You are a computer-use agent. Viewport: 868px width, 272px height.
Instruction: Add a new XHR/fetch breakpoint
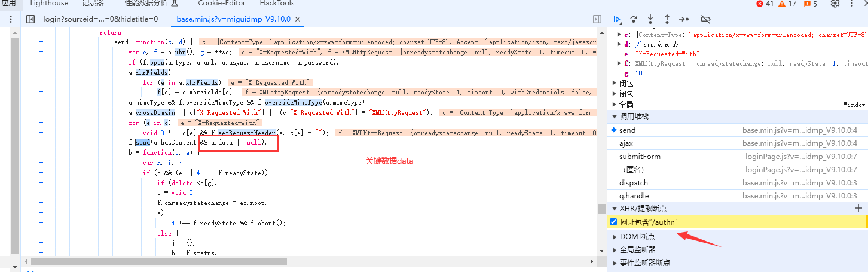click(x=858, y=208)
